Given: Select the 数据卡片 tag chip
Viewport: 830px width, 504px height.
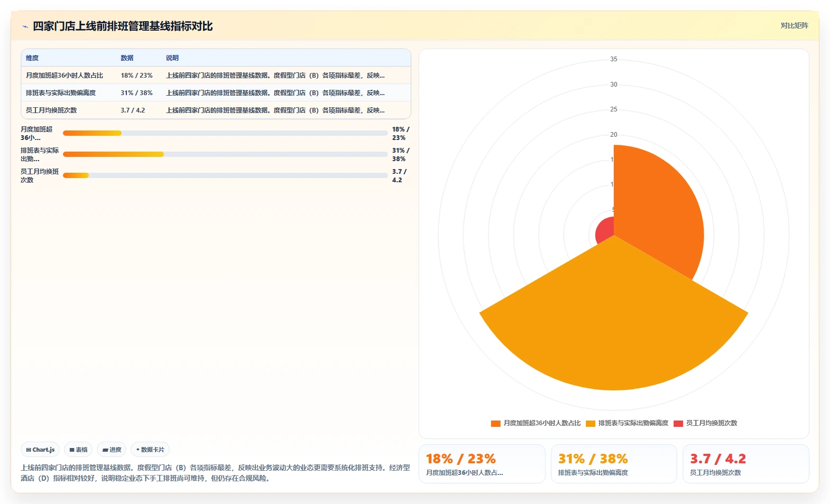Looking at the screenshot, I should point(150,450).
